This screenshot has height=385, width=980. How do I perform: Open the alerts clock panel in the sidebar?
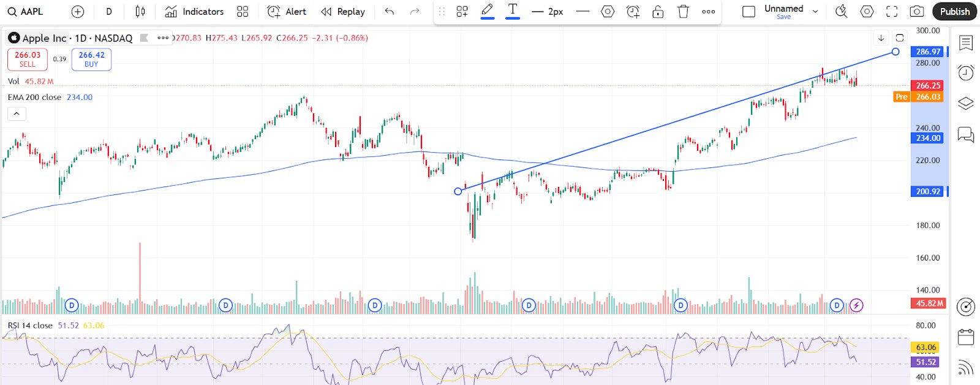tap(966, 73)
